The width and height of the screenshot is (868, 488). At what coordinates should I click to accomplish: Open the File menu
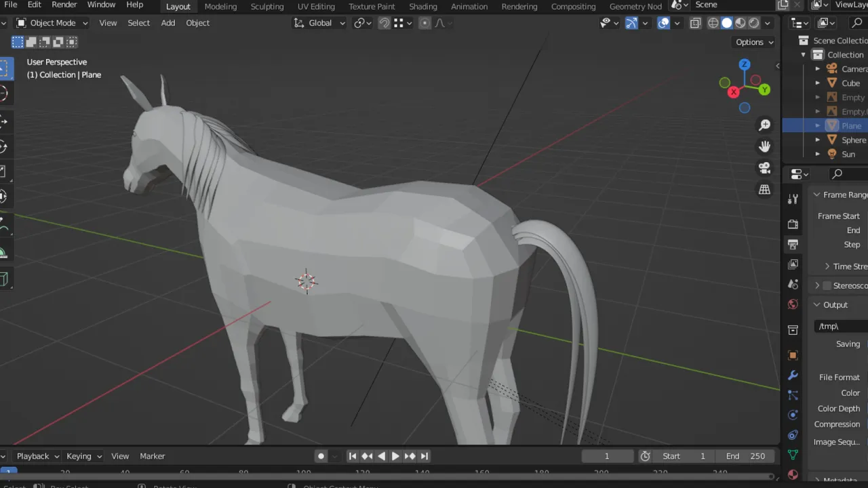[x=10, y=5]
